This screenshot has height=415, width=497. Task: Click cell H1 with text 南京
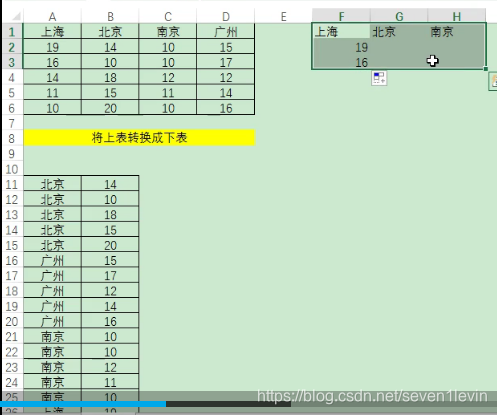[x=457, y=32]
